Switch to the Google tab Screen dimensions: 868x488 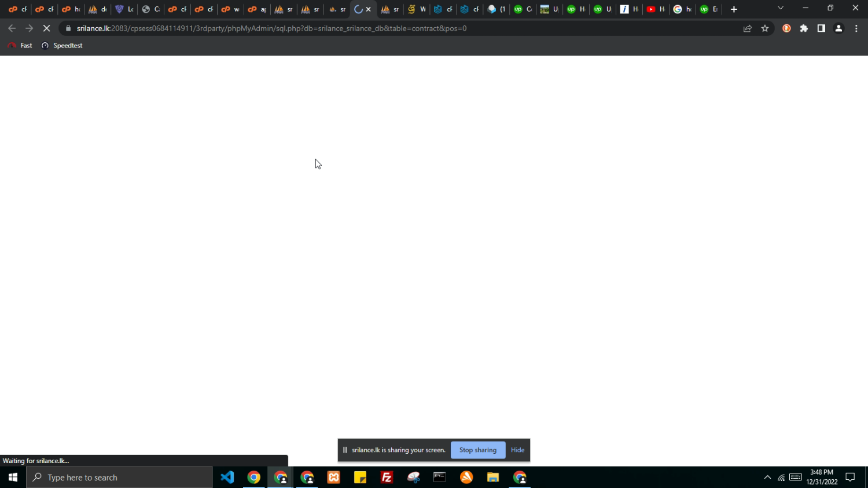pos(682,9)
